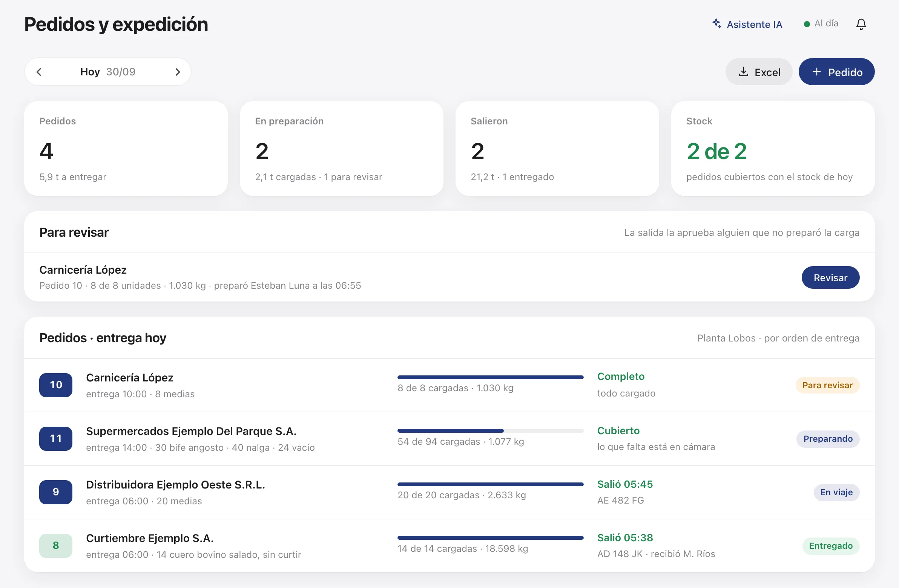
Task: Open the En preparación summary card
Action: (342, 149)
